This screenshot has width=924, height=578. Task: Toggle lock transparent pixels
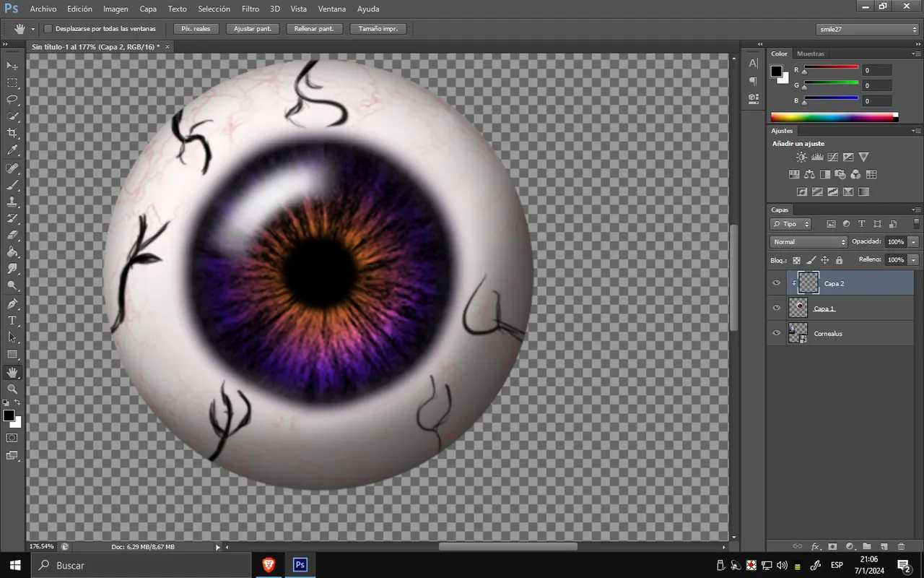(797, 260)
